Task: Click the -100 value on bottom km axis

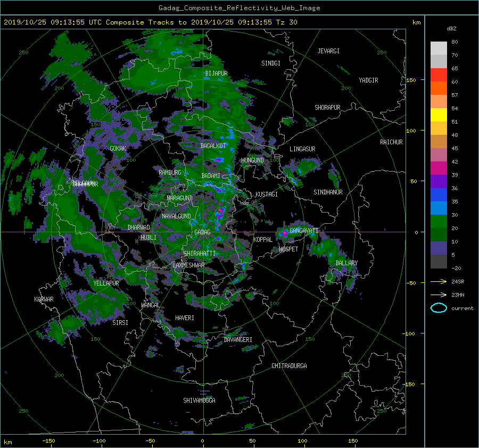Action: pyautogui.click(x=99, y=441)
